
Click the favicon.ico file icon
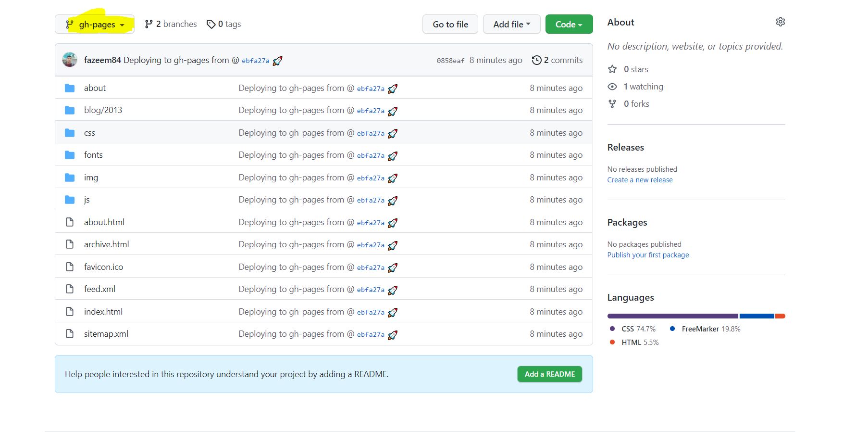[x=70, y=267]
